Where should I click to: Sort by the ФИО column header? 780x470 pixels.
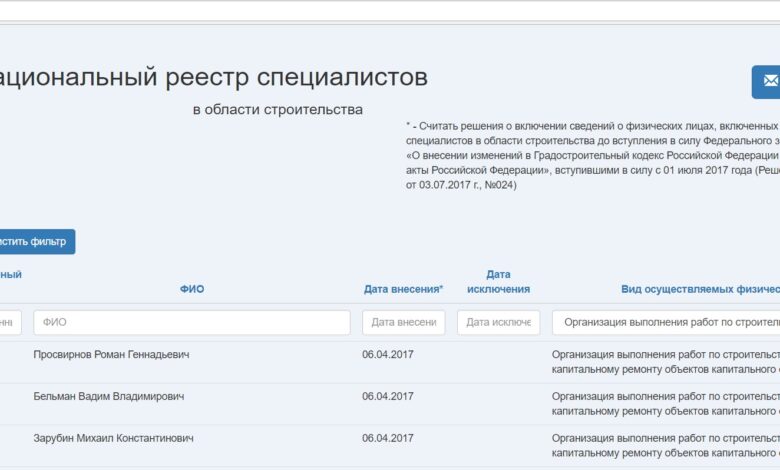coord(192,289)
